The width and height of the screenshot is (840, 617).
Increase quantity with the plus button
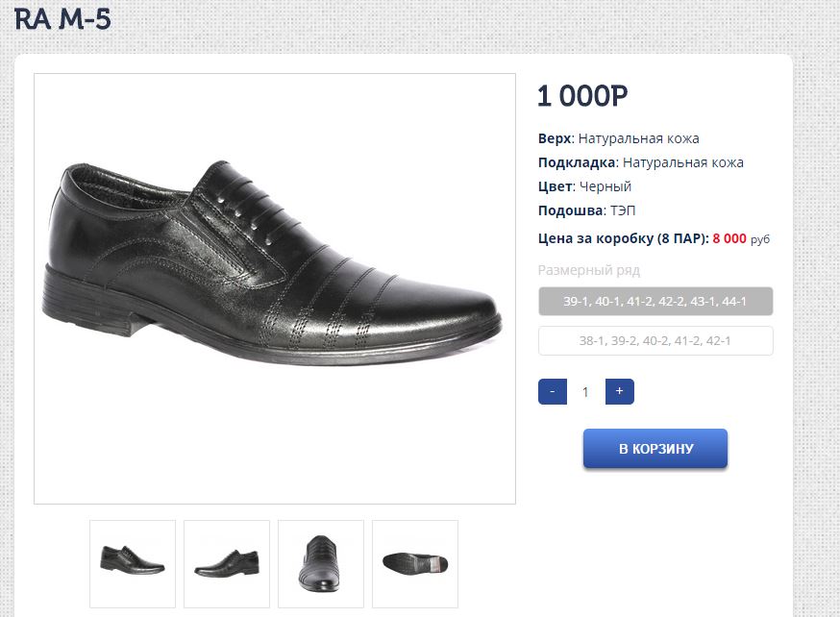pos(619,392)
